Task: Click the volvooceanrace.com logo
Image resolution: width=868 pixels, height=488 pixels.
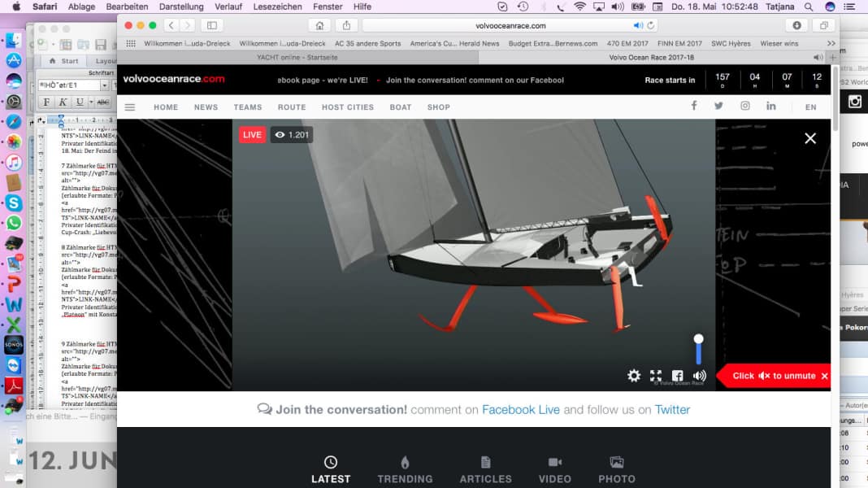Action: point(174,79)
